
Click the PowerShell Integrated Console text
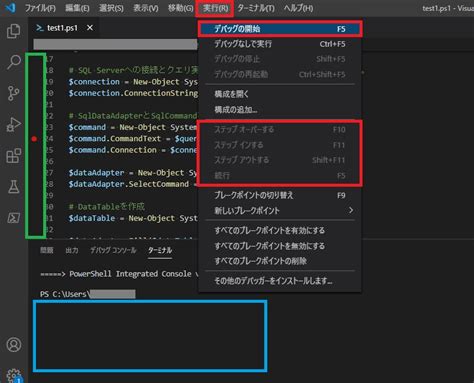pyautogui.click(x=130, y=274)
